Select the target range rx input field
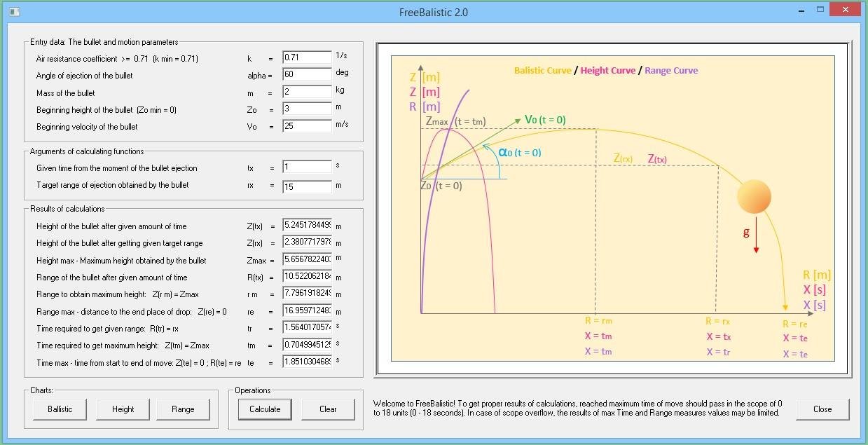This screenshot has width=868, height=445. (305, 186)
